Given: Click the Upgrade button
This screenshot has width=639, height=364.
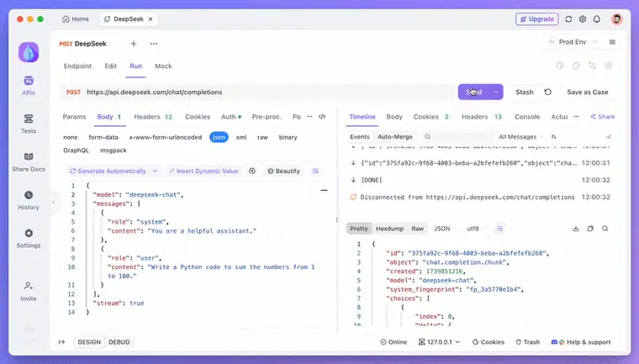Looking at the screenshot, I should tap(536, 19).
